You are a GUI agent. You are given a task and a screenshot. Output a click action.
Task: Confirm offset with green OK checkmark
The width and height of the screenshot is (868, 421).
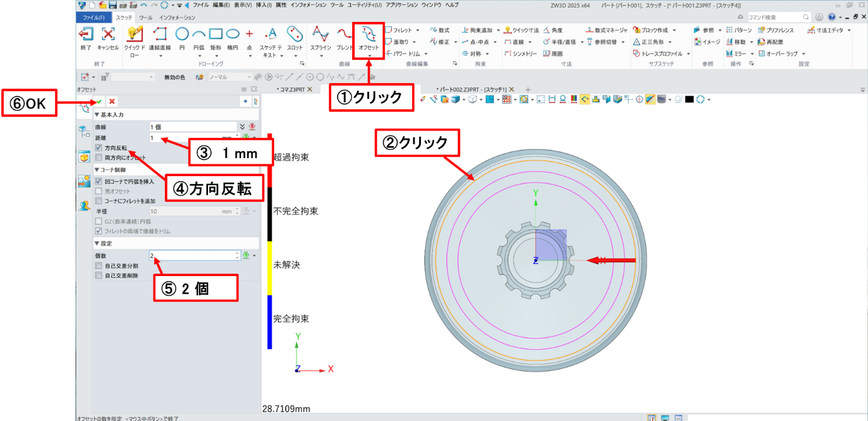click(x=99, y=101)
